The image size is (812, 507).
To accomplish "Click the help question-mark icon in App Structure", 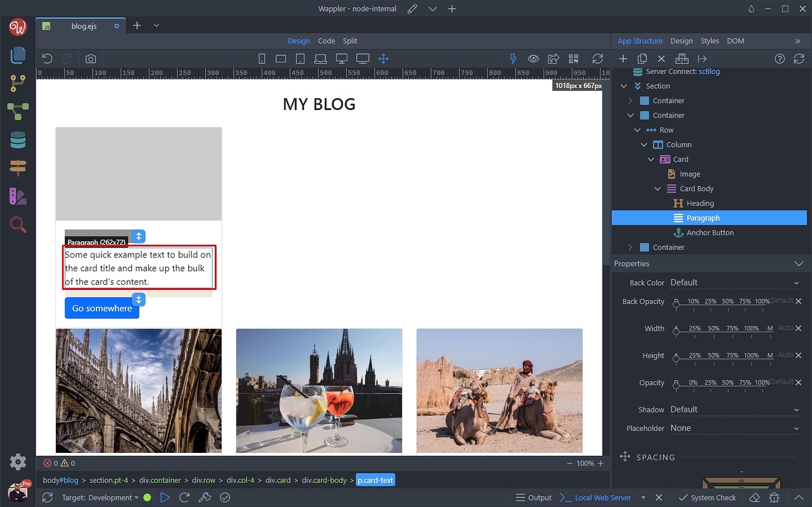I will pos(780,58).
